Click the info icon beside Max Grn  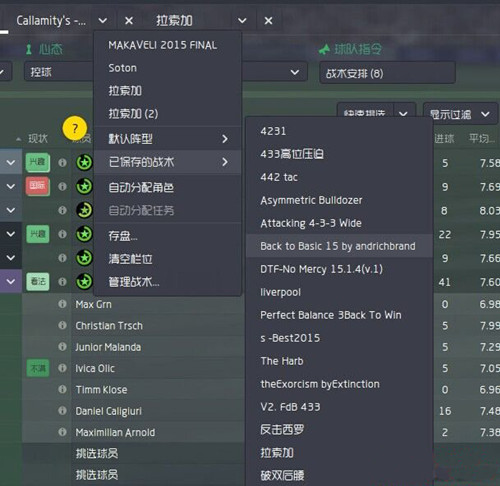point(62,304)
